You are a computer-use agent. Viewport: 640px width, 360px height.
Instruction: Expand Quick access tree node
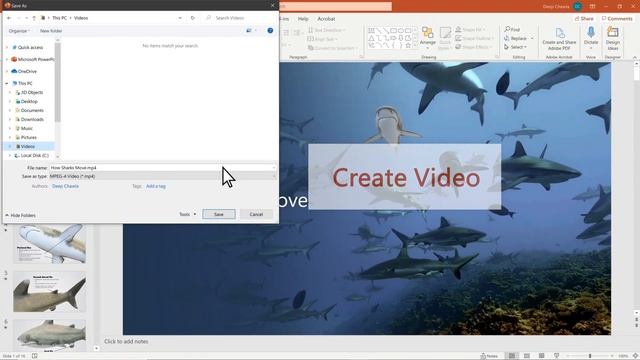tap(7, 47)
